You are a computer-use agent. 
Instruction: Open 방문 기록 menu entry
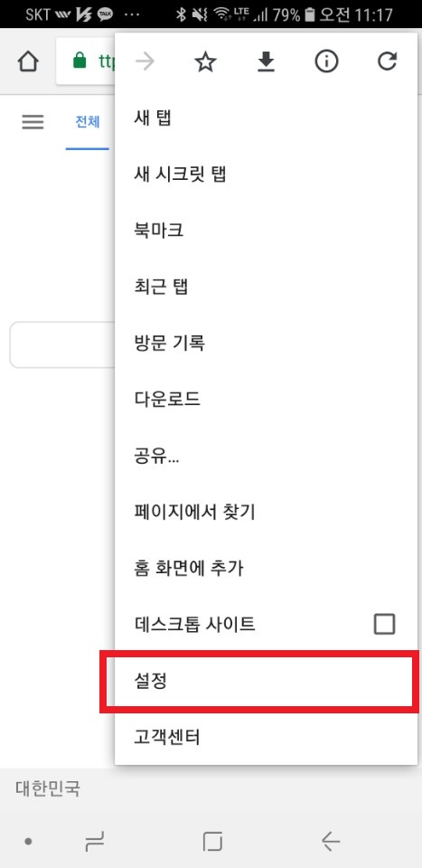coord(266,344)
